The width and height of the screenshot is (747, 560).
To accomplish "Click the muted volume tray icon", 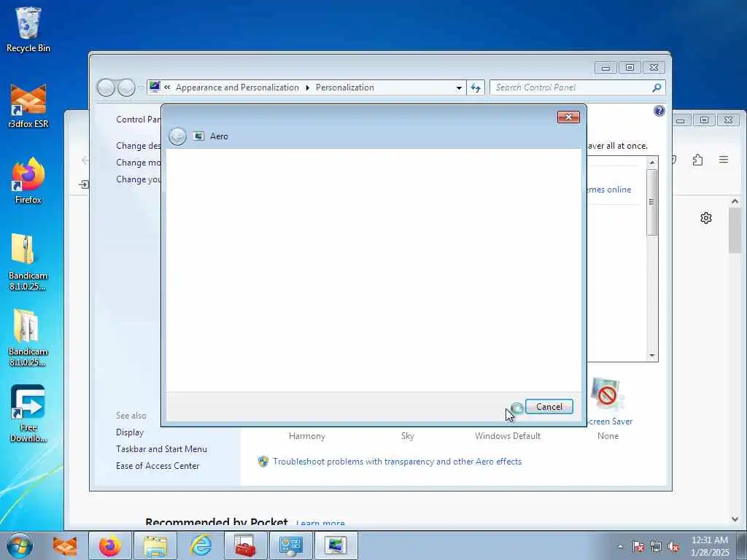I will tap(673, 547).
